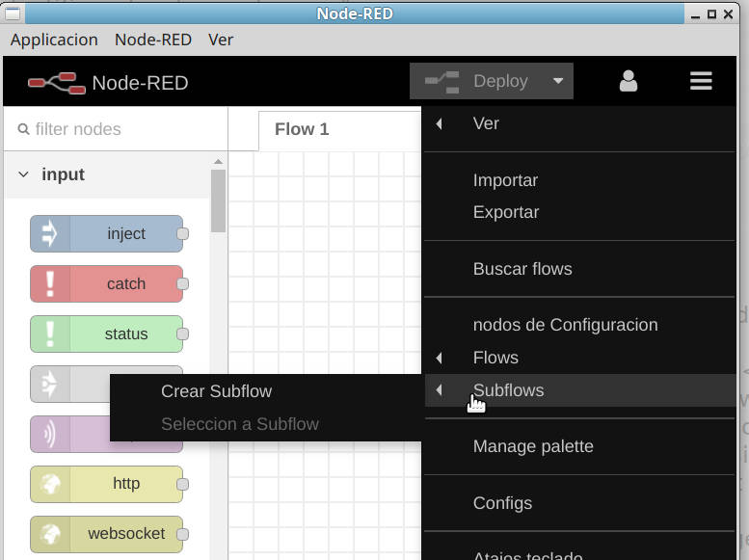Image resolution: width=749 pixels, height=560 pixels.
Task: Select the websocket node in palette
Action: click(x=106, y=534)
